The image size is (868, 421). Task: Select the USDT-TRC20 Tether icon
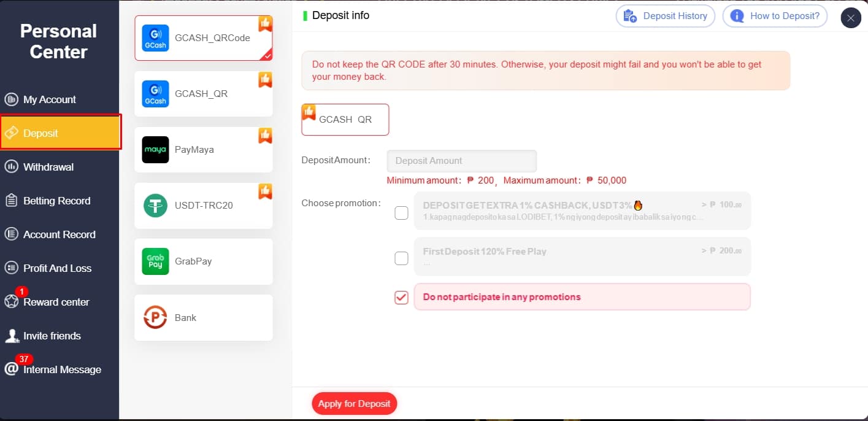pos(155,206)
